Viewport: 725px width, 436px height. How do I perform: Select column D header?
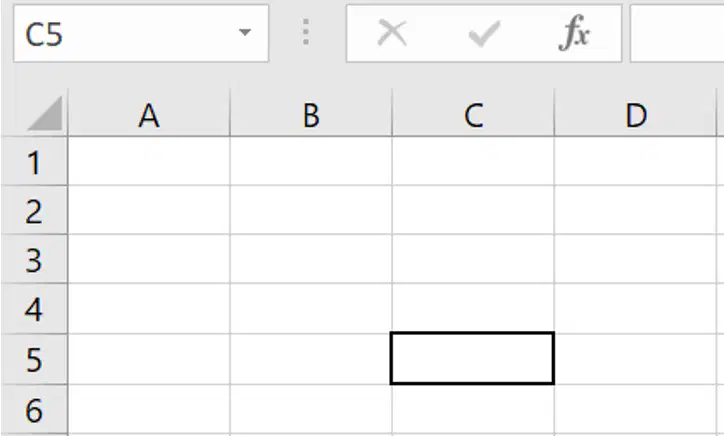(636, 114)
